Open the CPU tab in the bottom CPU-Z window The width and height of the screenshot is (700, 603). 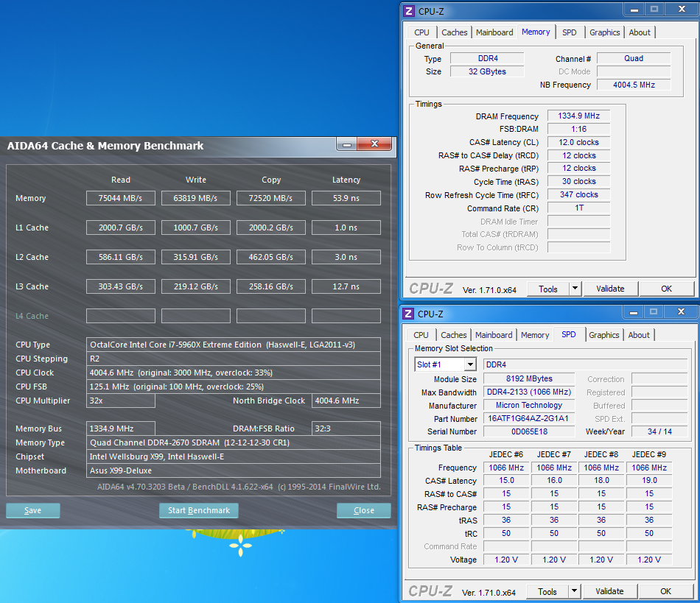[x=421, y=335]
